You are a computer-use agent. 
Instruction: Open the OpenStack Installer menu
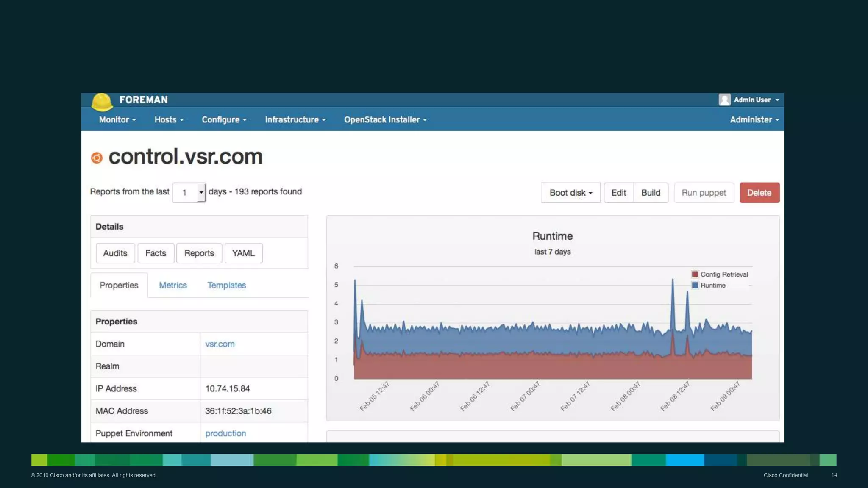coord(385,120)
